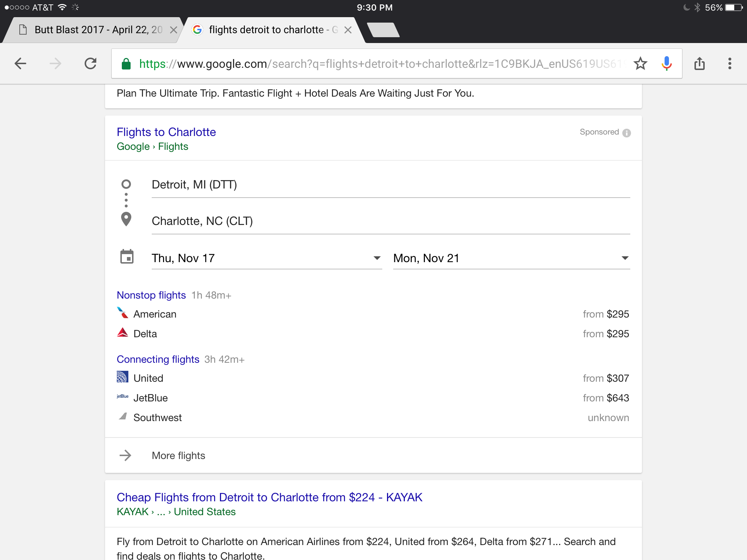Screen dimensions: 747x560
Task: Open Nonstop flights link
Action: [151, 295]
